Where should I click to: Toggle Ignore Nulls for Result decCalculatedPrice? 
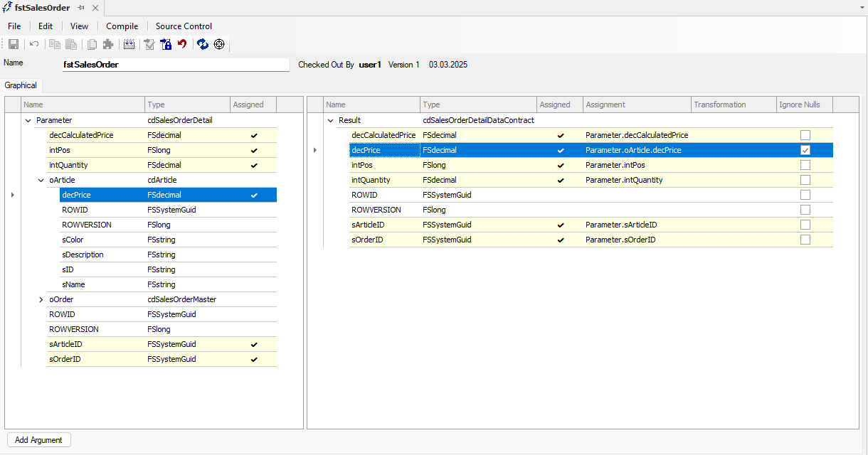click(805, 135)
